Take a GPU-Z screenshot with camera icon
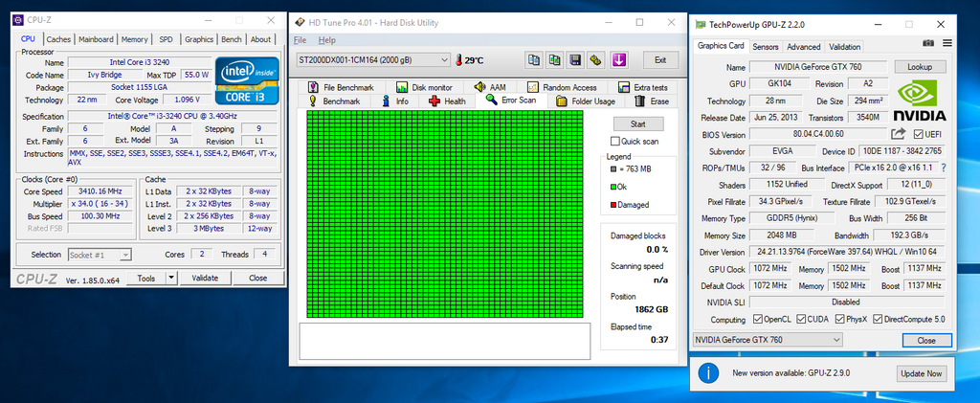Screen dimensions: 980x403 tap(928, 42)
